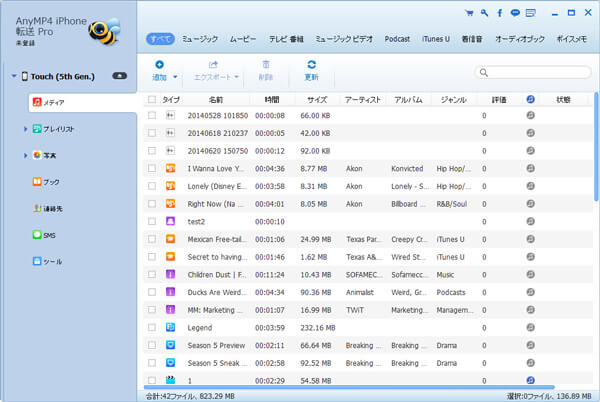Screen dimensions: 600x402
Task: Check the box for test2 row
Action: click(x=152, y=221)
